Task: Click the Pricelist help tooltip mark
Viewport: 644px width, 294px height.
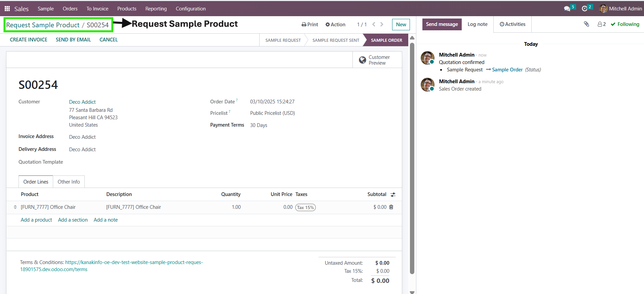Action: (x=230, y=111)
